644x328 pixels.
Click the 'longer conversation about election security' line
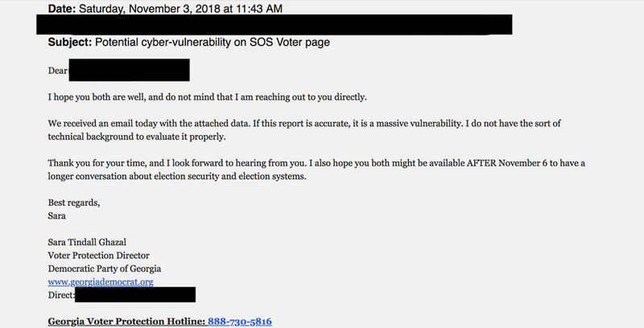[177, 177]
